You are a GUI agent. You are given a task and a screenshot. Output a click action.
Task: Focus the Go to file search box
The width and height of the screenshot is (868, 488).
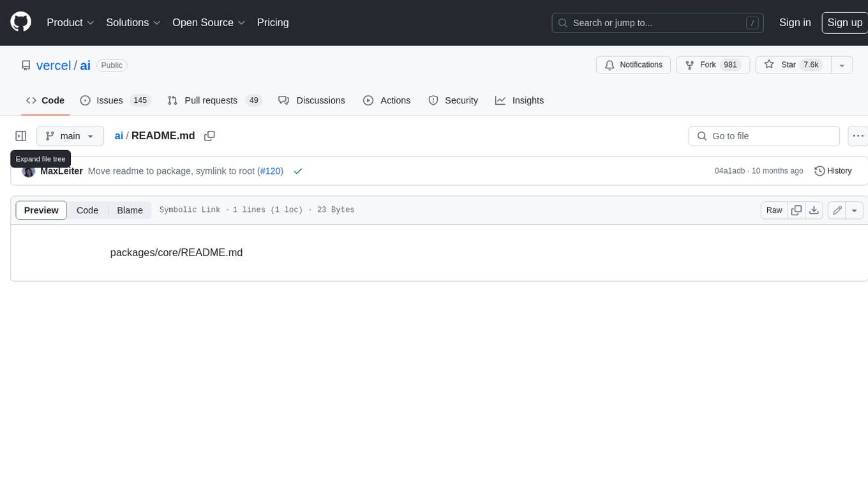(x=764, y=136)
